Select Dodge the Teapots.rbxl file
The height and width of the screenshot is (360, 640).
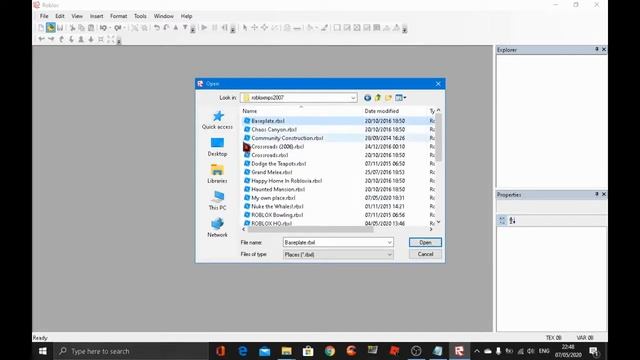click(279, 164)
